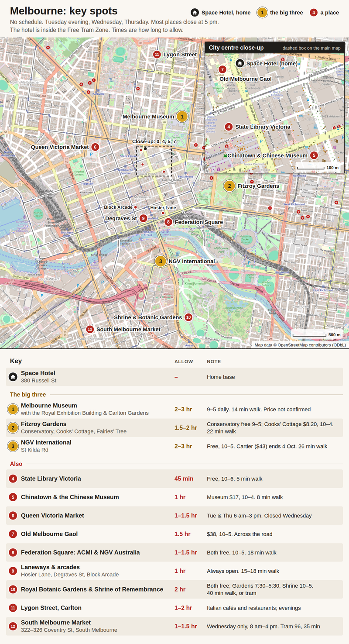Click the gold 1 icon in the Melbourne Museum key row
Screen dimensions: 349x644
click(x=13, y=409)
